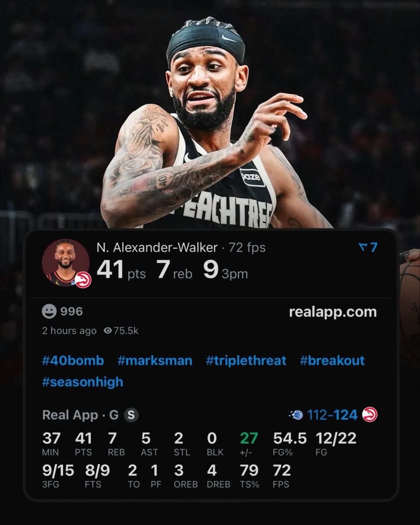Click the Real App source label

coord(70,415)
